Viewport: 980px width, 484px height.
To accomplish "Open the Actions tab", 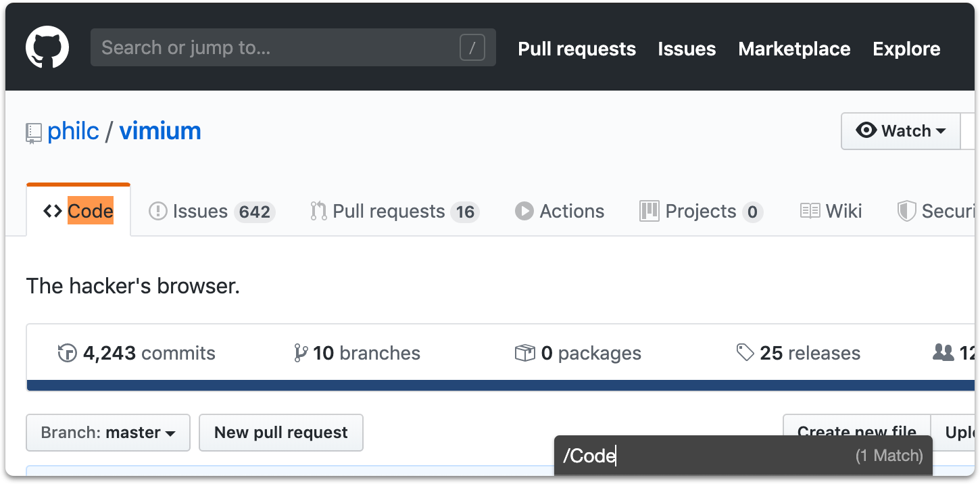I will click(560, 212).
